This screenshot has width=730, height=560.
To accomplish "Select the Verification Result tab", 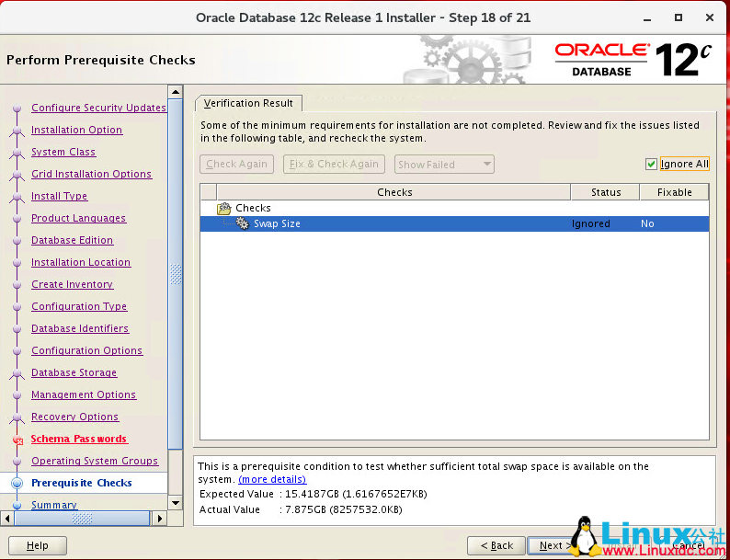I will [x=248, y=103].
